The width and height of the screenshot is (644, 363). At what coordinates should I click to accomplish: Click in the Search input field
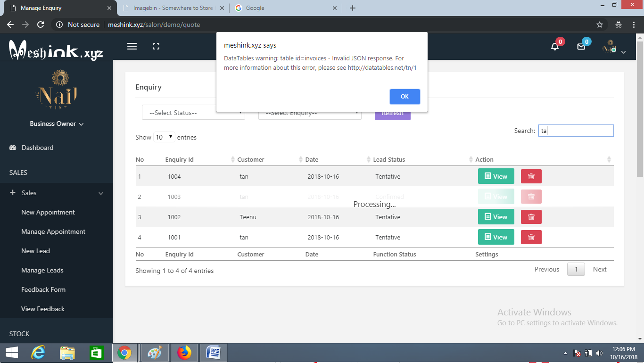tap(576, 131)
